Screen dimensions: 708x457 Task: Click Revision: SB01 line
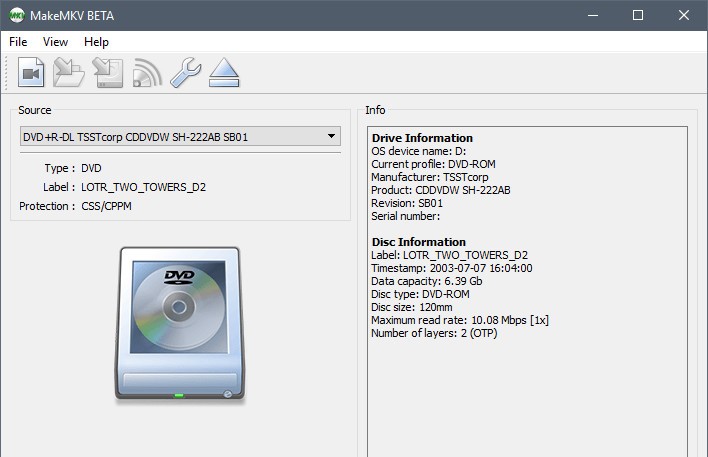[x=407, y=203]
